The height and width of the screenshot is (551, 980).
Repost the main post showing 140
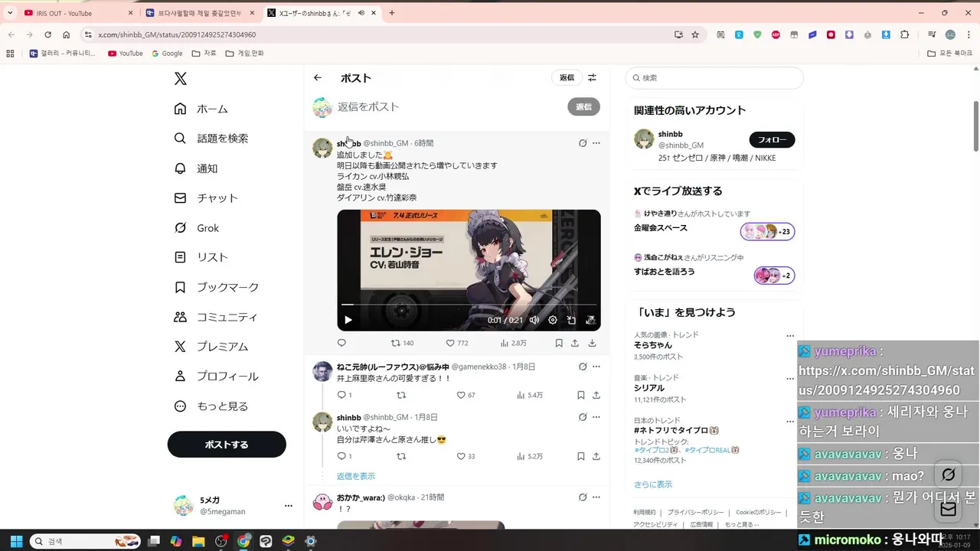(402, 344)
